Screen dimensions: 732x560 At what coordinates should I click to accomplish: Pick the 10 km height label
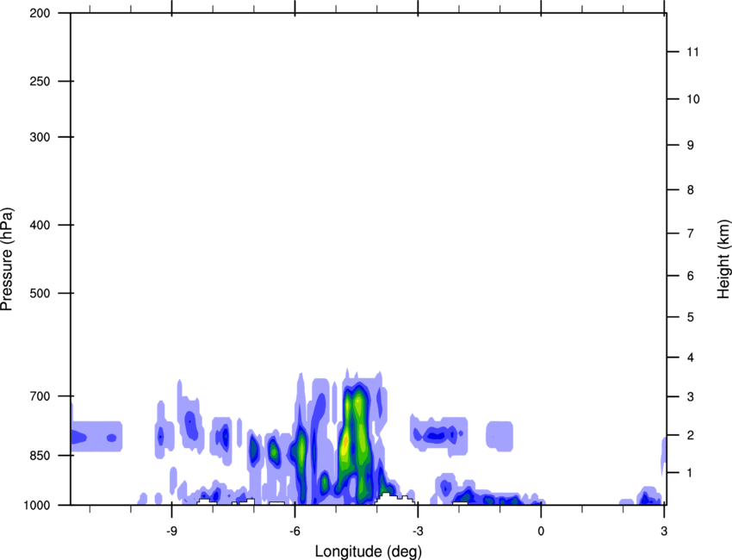click(x=693, y=99)
